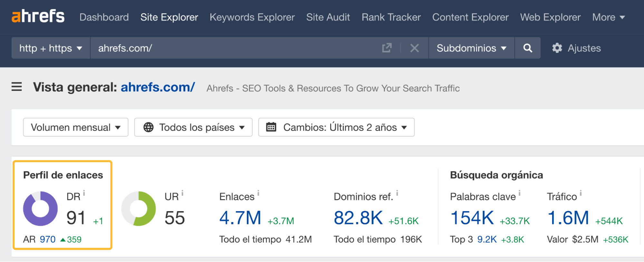Image resolution: width=644 pixels, height=262 pixels.
Task: Click the UR info icon
Action: click(x=182, y=193)
